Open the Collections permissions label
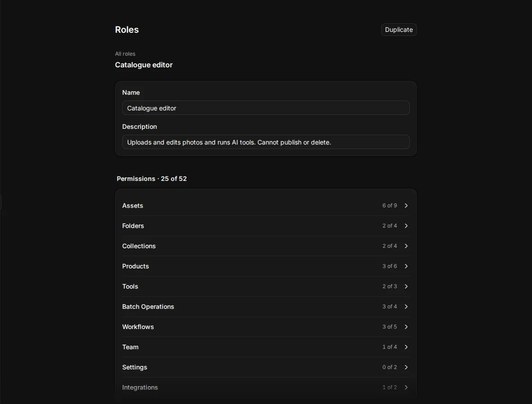The width and height of the screenshot is (532, 404). click(x=139, y=246)
